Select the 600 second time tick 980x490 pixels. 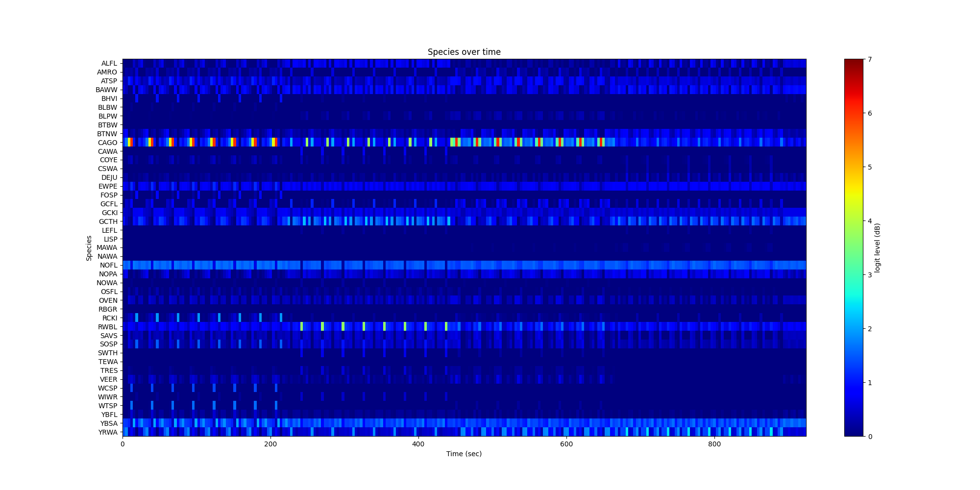click(x=566, y=444)
